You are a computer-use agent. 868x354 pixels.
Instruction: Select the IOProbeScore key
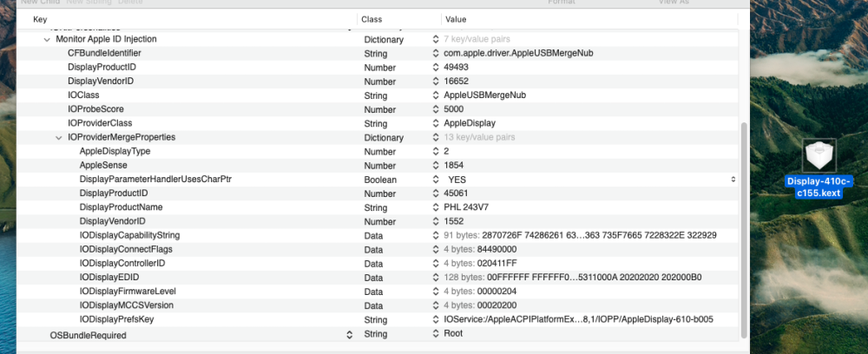coord(95,109)
